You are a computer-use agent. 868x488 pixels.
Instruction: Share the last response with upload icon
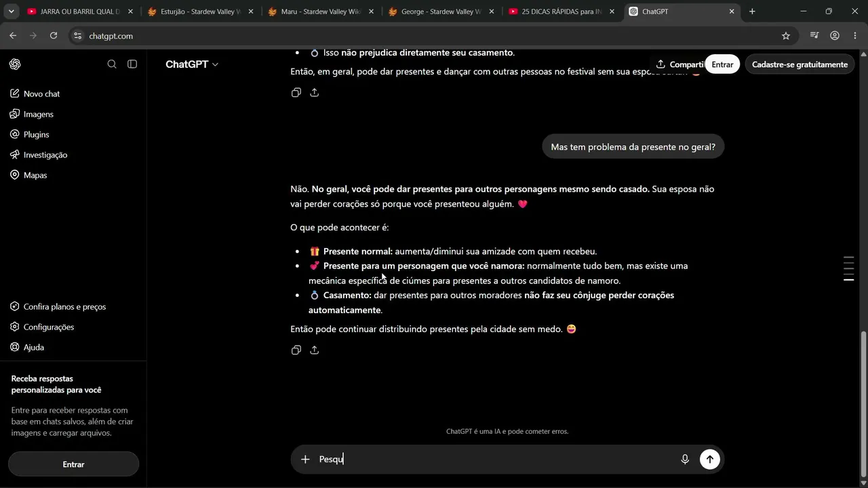coord(315,350)
